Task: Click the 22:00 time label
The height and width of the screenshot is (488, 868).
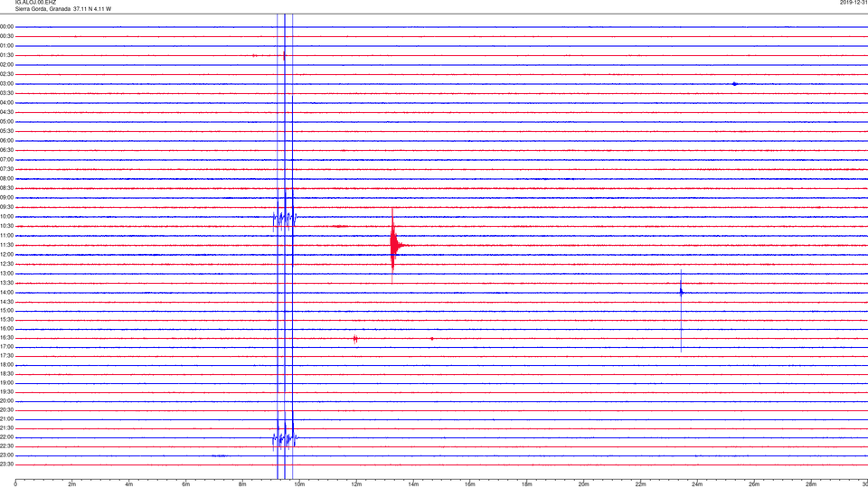Action: click(x=6, y=437)
